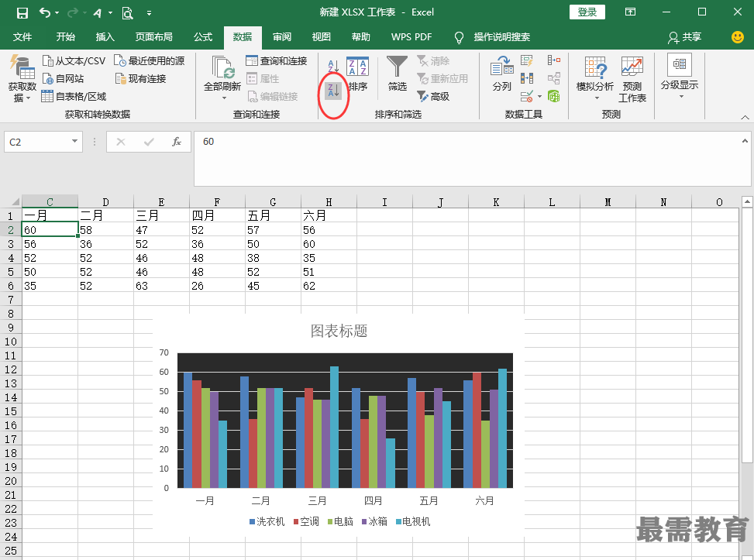Open Queries & Connections (查询和连接) pane
The width and height of the screenshot is (754, 560).
click(x=277, y=61)
